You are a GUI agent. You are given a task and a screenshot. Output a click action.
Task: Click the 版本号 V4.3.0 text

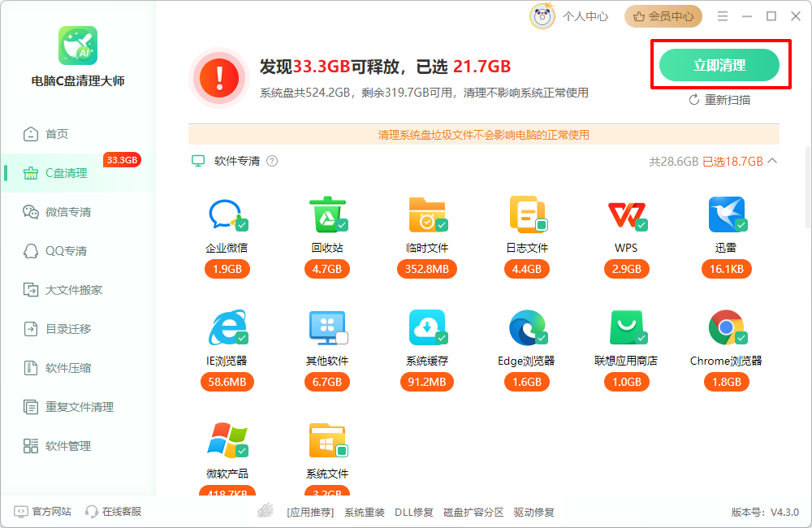click(765, 512)
